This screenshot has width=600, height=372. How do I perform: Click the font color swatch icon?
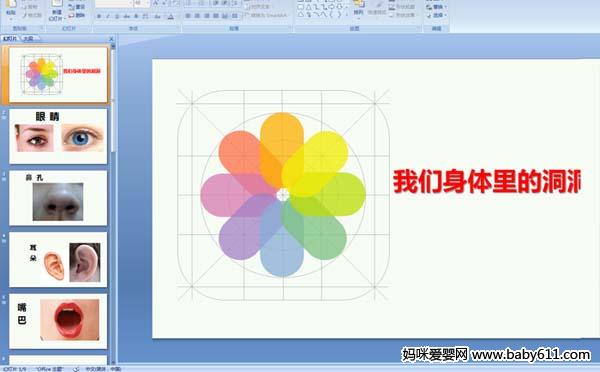(x=171, y=16)
